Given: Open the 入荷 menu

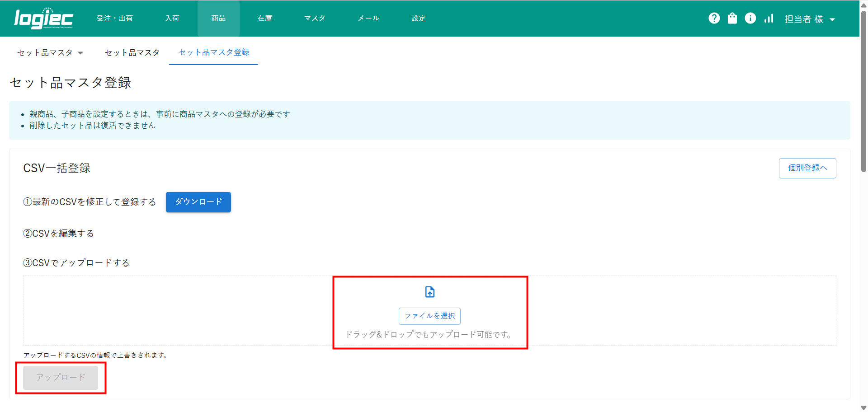Looking at the screenshot, I should pyautogui.click(x=172, y=19).
